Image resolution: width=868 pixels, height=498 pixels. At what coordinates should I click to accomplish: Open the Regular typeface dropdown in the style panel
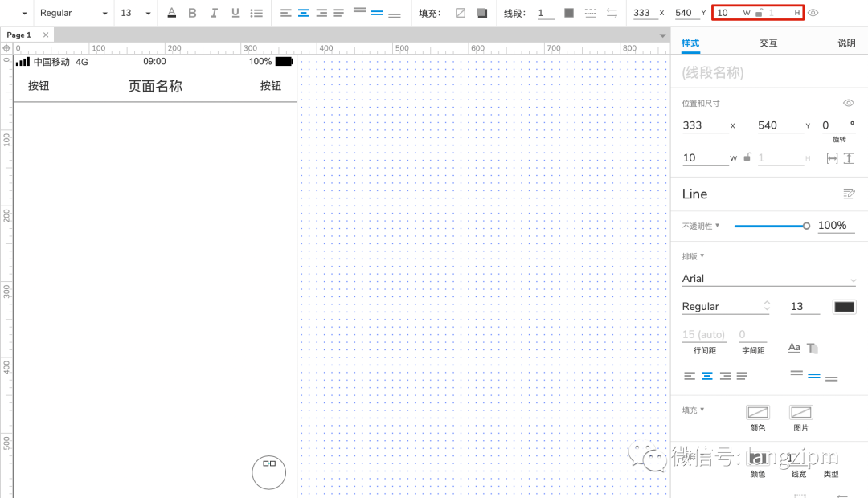coord(726,307)
